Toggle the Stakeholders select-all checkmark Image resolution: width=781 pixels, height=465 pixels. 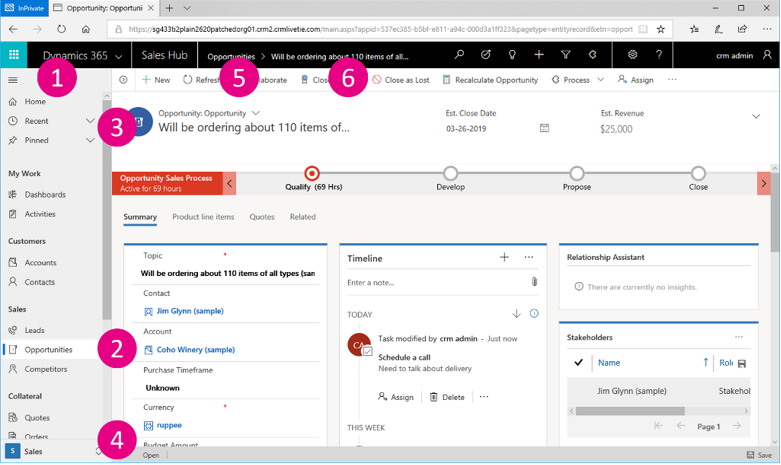pos(578,362)
